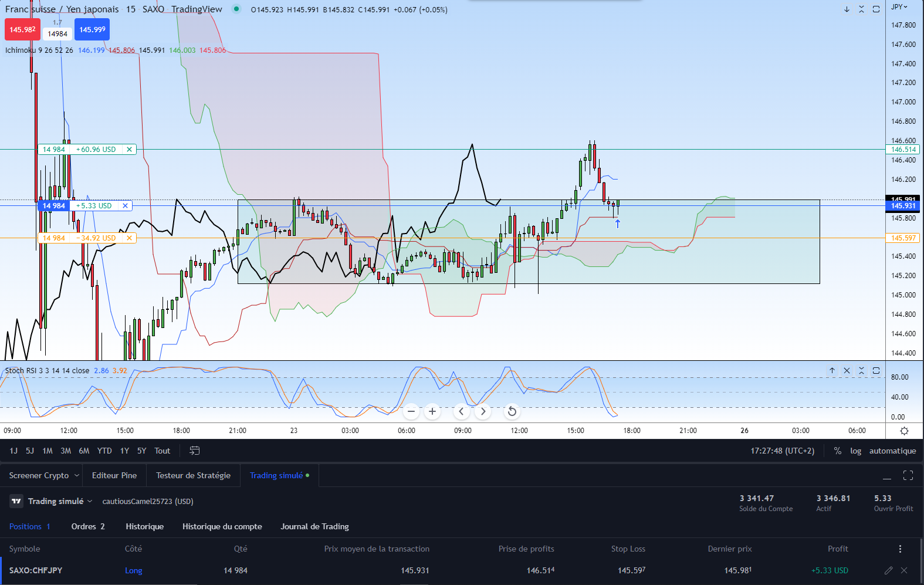
Task: Edit the CHFJPY position with pencil icon
Action: pos(888,570)
